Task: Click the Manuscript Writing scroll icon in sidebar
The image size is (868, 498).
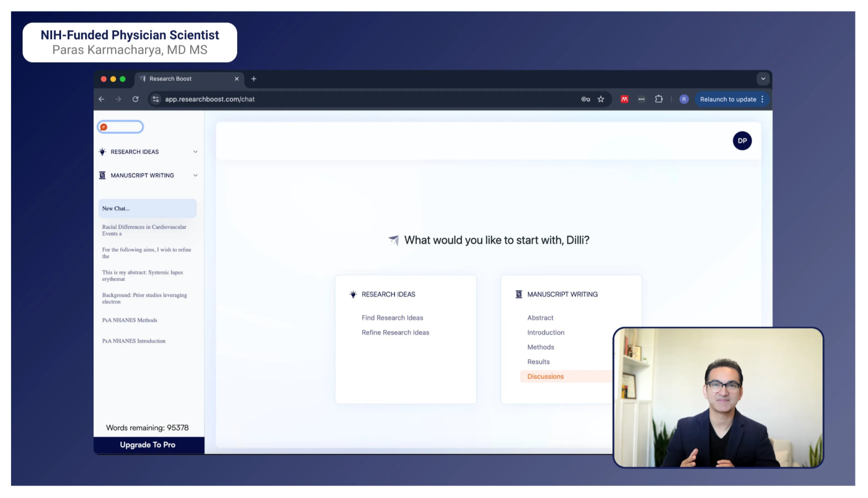Action: 102,175
